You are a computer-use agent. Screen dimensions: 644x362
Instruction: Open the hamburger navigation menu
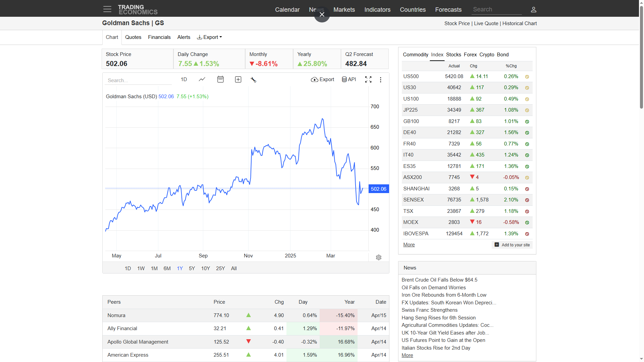pyautogui.click(x=107, y=9)
